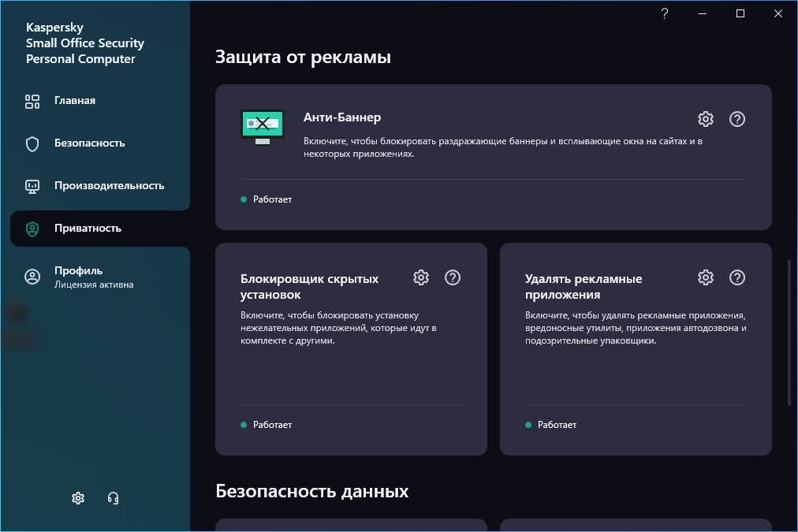This screenshot has height=532, width=798.
Task: Show help for Блокировщик скрытых установок
Action: [x=453, y=277]
